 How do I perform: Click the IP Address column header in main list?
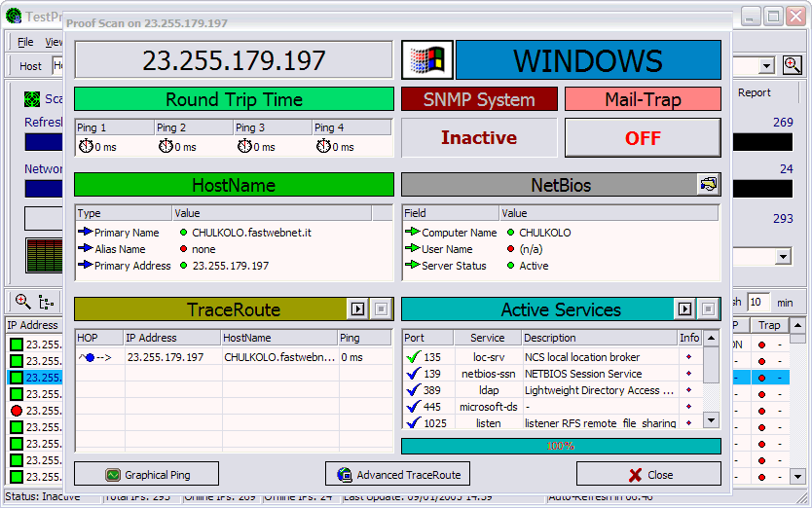[34, 325]
